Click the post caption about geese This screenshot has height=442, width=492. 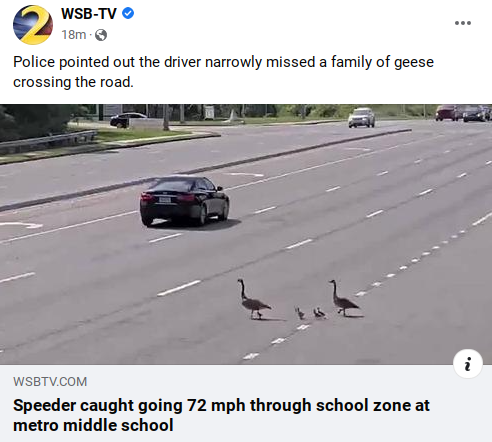[x=223, y=72]
